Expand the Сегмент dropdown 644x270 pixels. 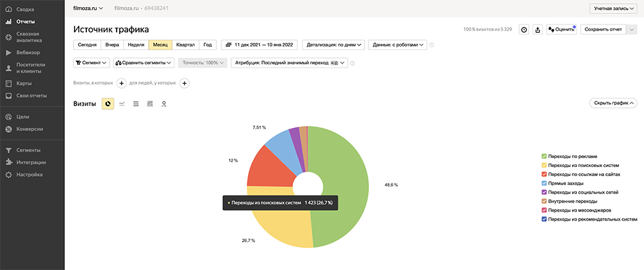(91, 63)
